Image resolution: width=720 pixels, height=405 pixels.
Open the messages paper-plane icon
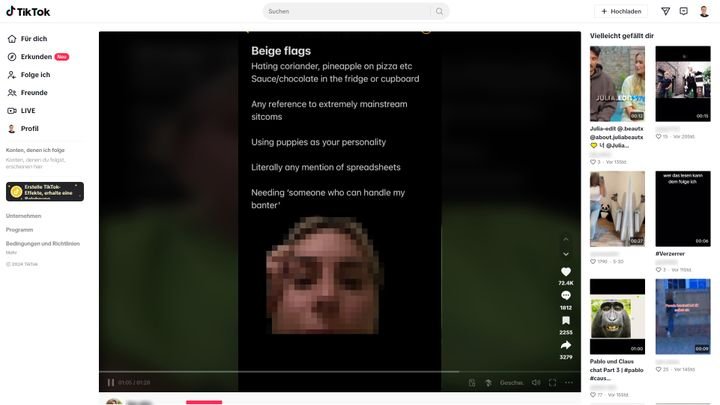(665, 11)
